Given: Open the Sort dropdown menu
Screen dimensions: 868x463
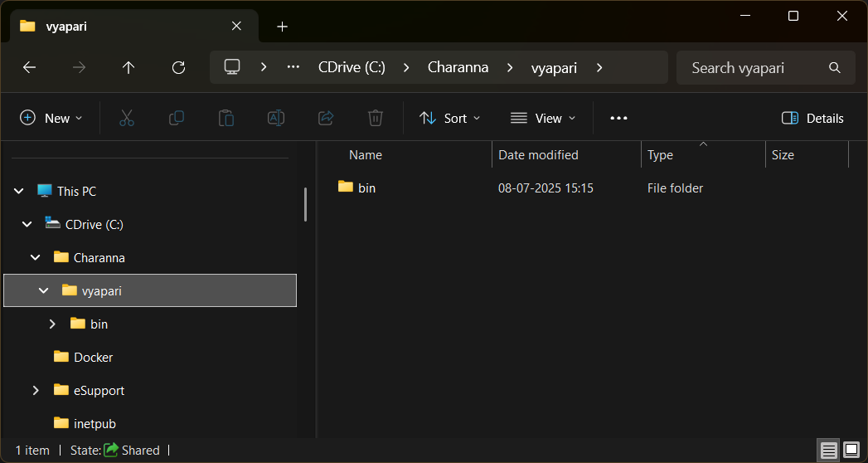Looking at the screenshot, I should [449, 118].
